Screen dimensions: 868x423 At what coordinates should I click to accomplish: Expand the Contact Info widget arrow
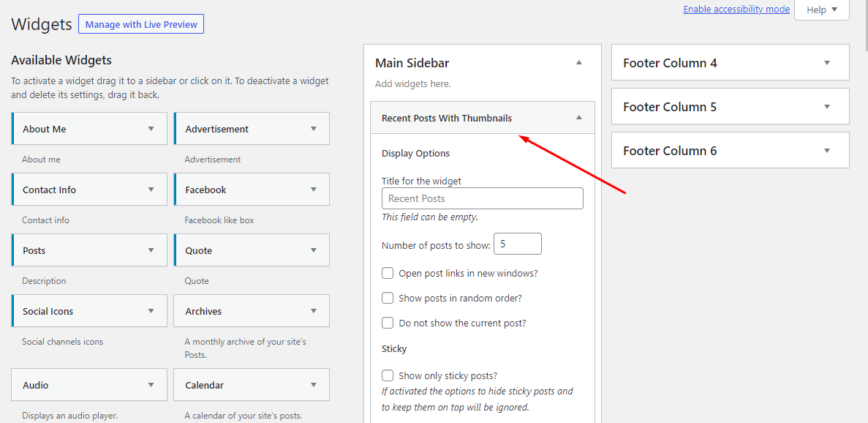[x=151, y=190]
